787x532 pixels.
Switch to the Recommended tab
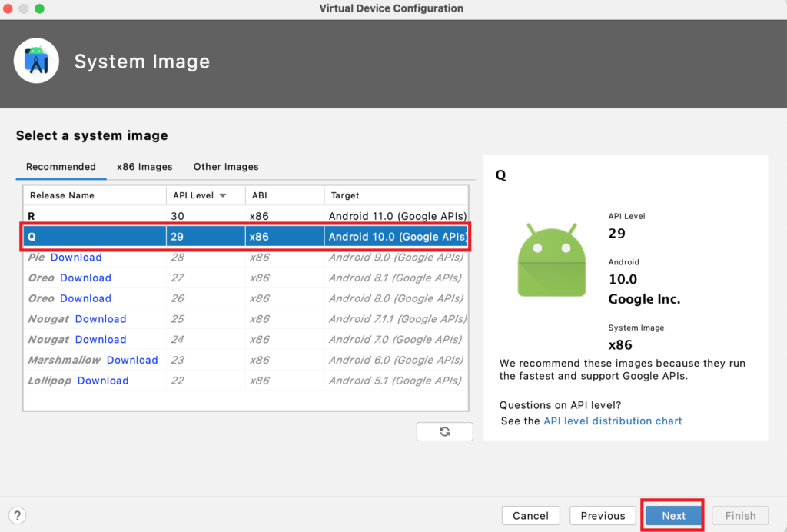[x=61, y=167]
